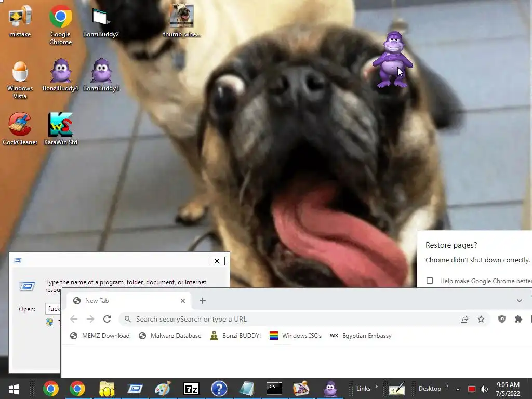The height and width of the screenshot is (399, 532).
Task: Open BonziBuddy taskbar icon
Action: point(330,389)
